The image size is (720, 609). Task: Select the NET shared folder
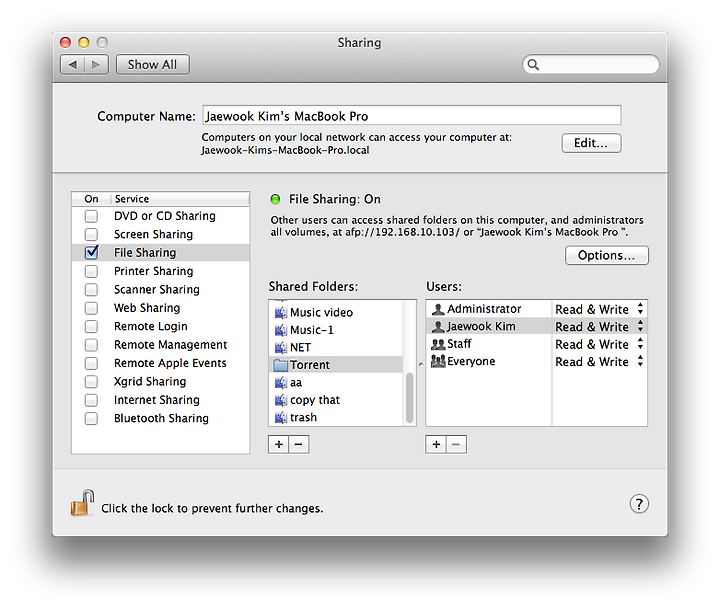pos(336,347)
